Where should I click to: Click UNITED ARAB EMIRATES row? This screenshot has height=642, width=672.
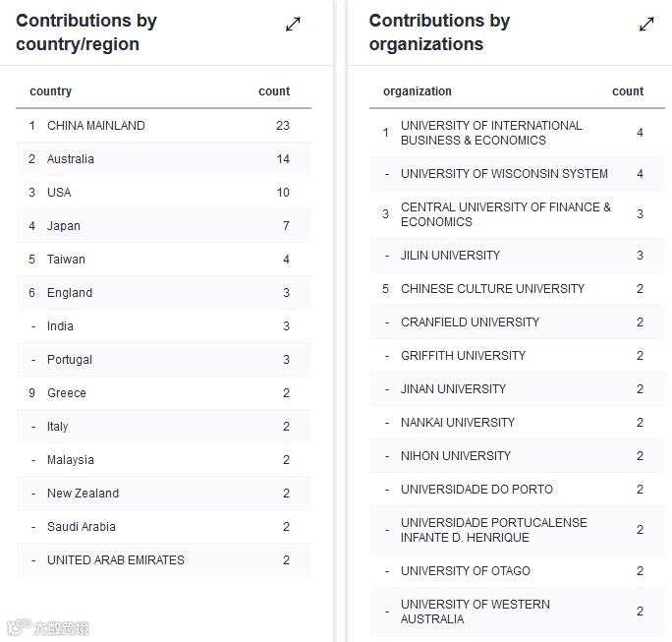116,560
